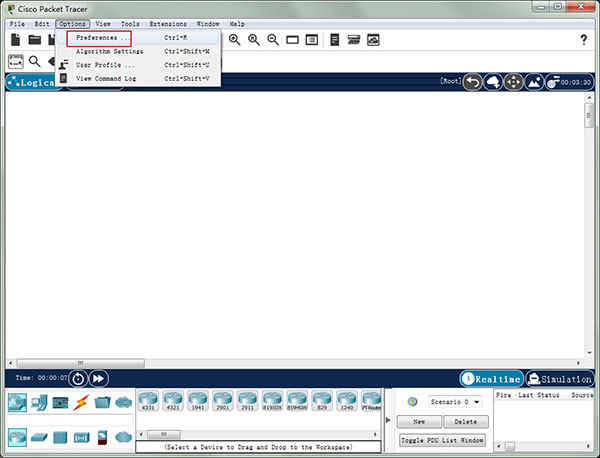Image resolution: width=600 pixels, height=458 pixels.
Task: Close the Options menu header
Action: click(72, 24)
